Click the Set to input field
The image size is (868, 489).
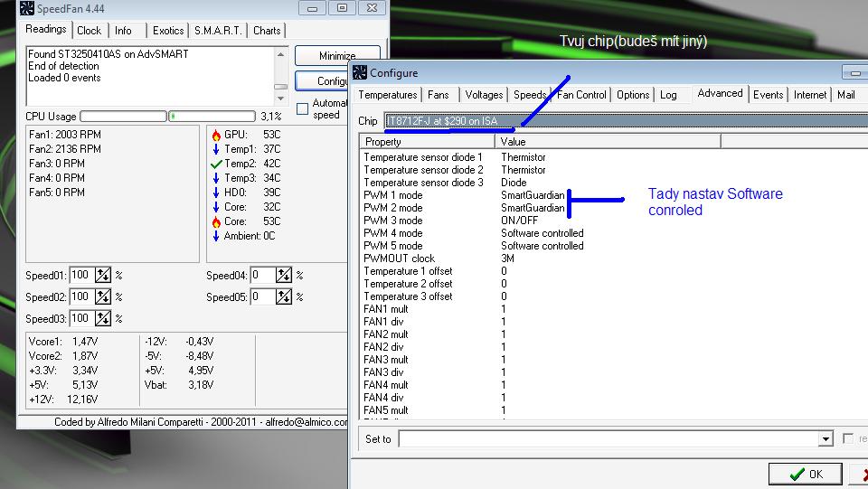pos(609,438)
